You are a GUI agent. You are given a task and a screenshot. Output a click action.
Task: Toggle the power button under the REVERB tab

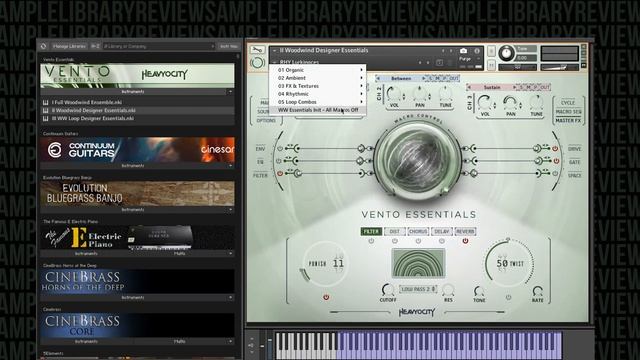coord(465,241)
